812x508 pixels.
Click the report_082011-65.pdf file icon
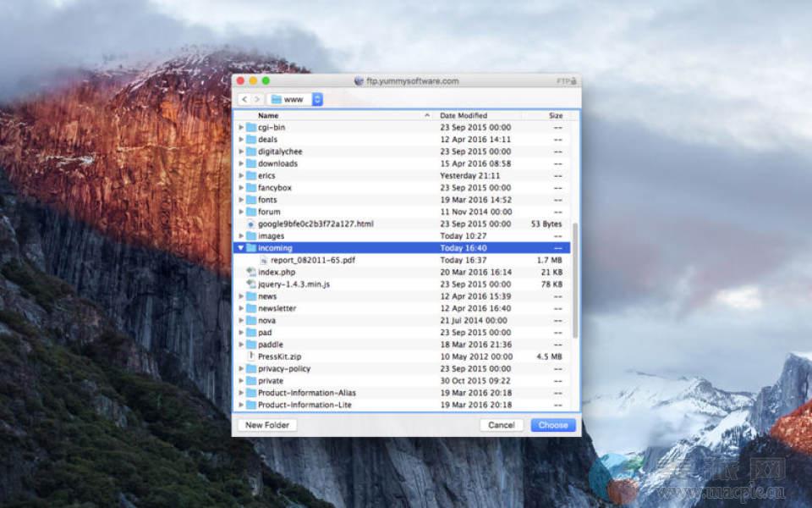(263, 260)
